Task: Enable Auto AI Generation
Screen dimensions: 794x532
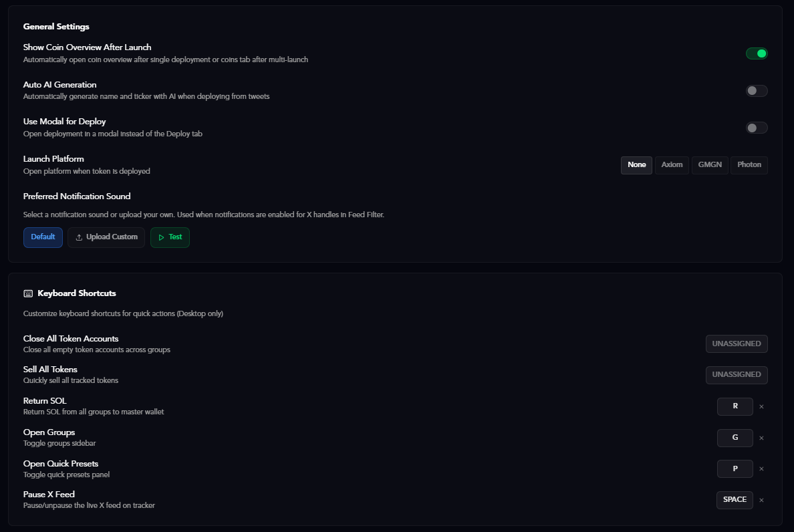Action: pos(757,90)
